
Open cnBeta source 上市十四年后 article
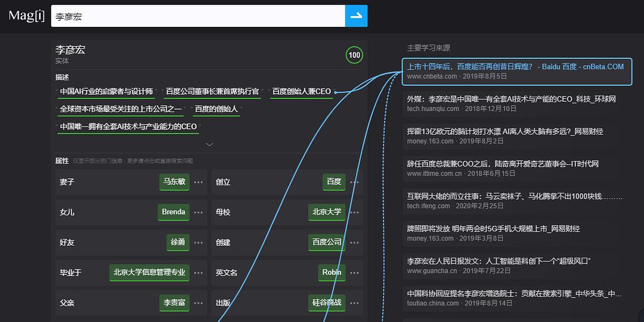[516, 72]
